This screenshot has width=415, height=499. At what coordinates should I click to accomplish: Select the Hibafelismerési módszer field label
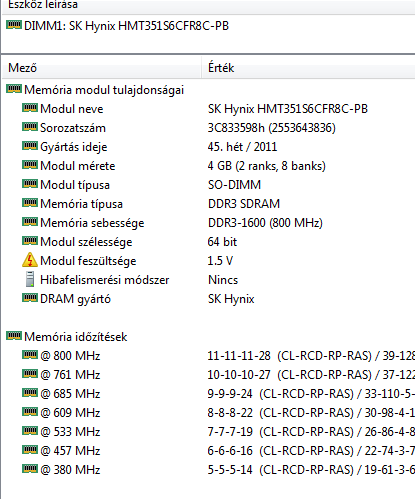[x=105, y=280]
